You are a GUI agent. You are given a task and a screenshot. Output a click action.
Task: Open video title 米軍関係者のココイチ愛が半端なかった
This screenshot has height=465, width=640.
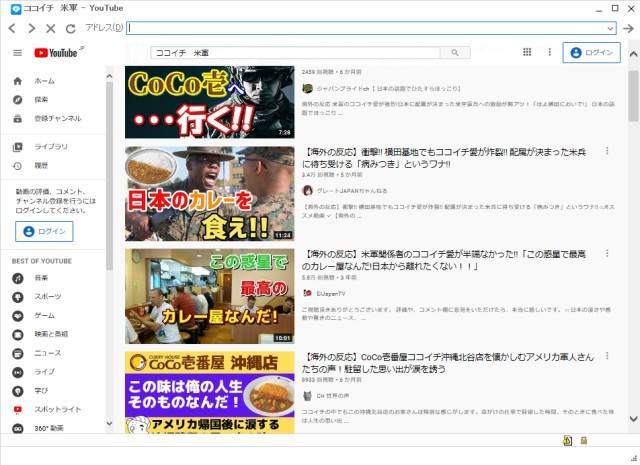click(444, 260)
